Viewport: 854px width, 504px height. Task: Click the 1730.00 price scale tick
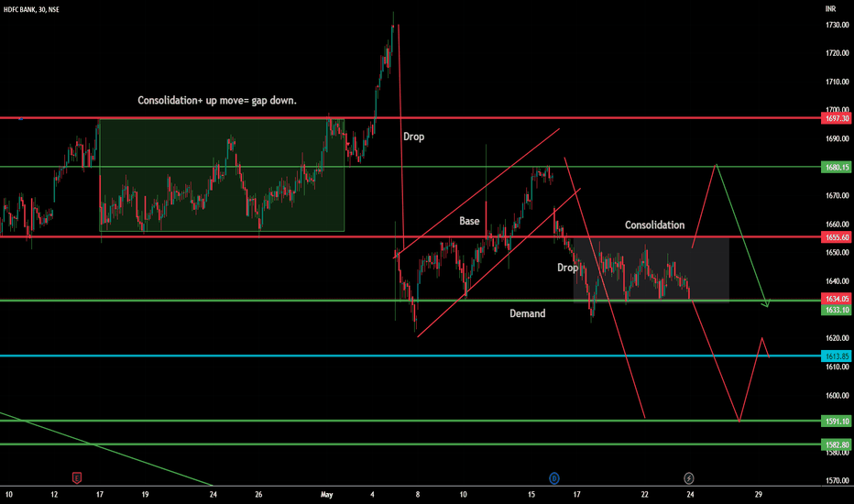(x=838, y=25)
